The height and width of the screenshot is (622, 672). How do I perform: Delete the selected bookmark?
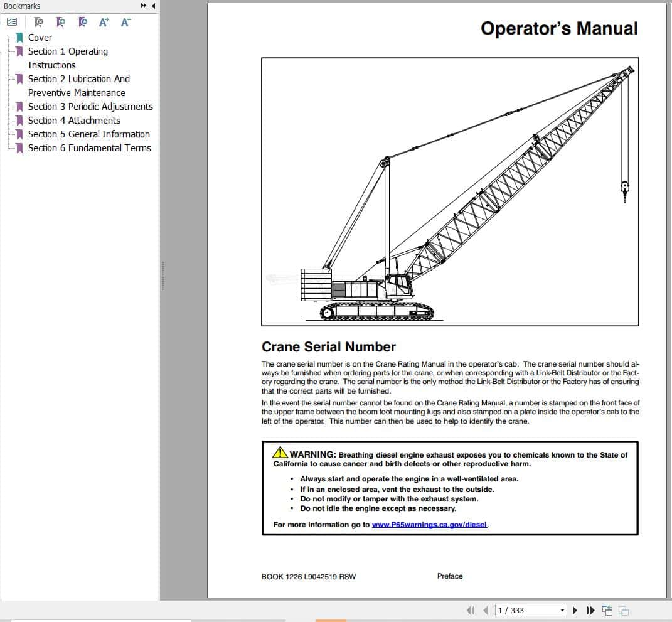tap(38, 21)
